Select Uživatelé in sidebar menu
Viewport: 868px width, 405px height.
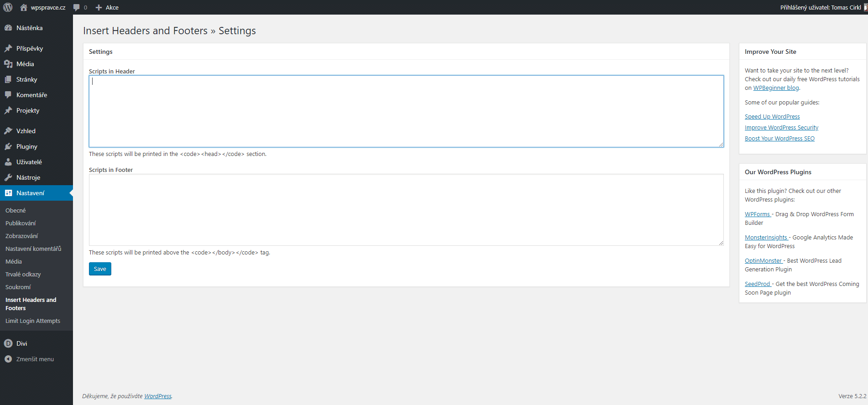(29, 162)
